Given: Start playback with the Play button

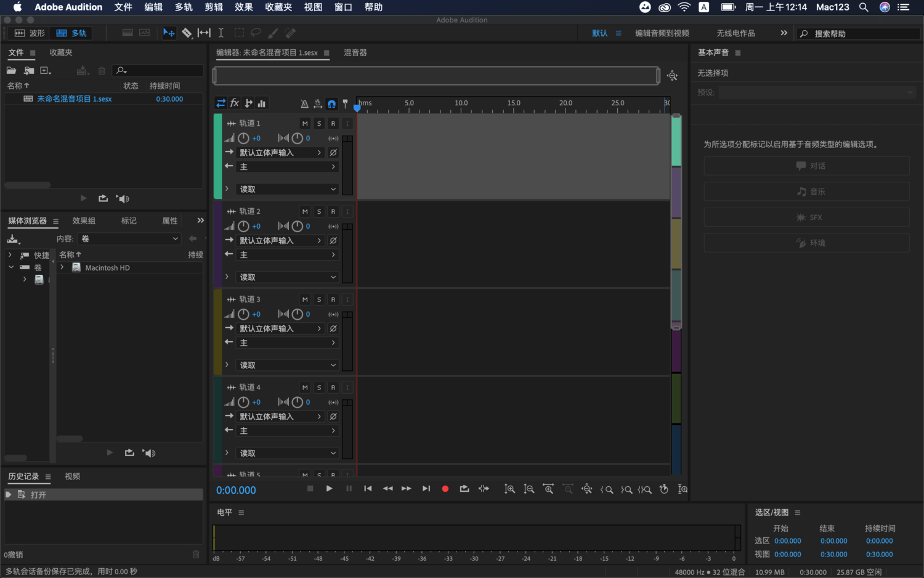Looking at the screenshot, I should click(330, 489).
